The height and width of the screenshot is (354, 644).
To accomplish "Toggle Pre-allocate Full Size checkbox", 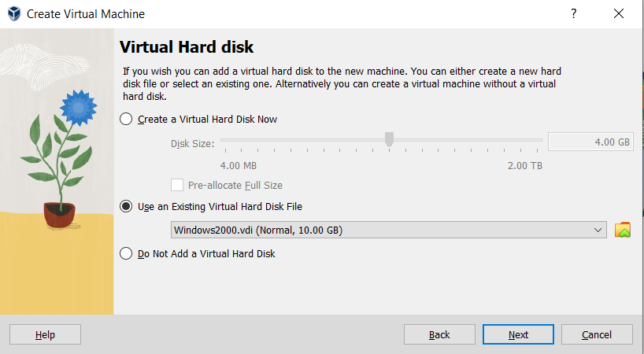I will (x=178, y=185).
